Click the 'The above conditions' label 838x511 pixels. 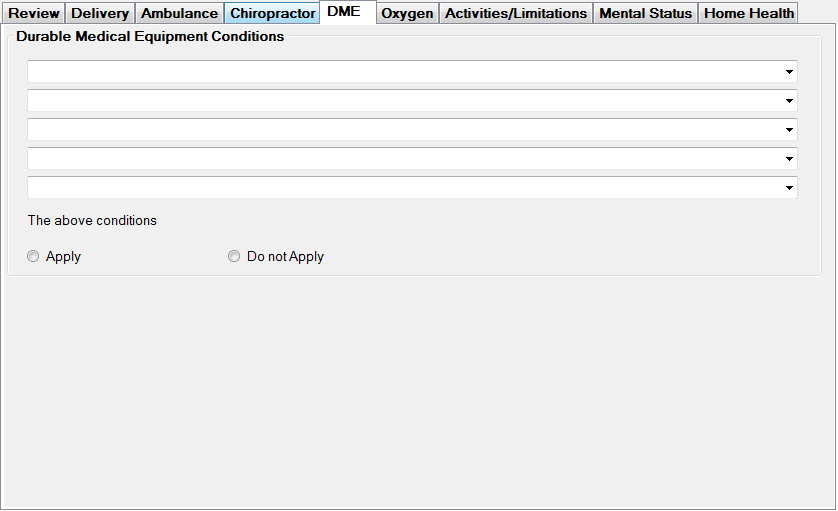point(92,221)
